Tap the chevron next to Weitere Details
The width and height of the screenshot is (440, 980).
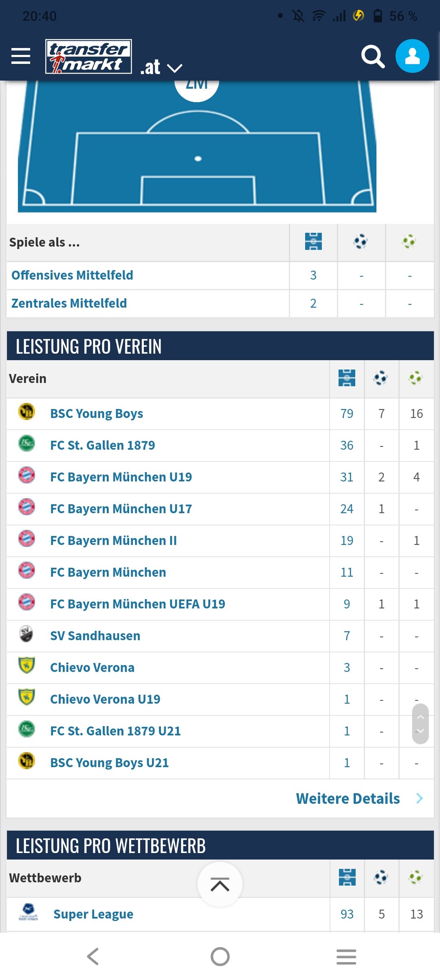pyautogui.click(x=420, y=798)
